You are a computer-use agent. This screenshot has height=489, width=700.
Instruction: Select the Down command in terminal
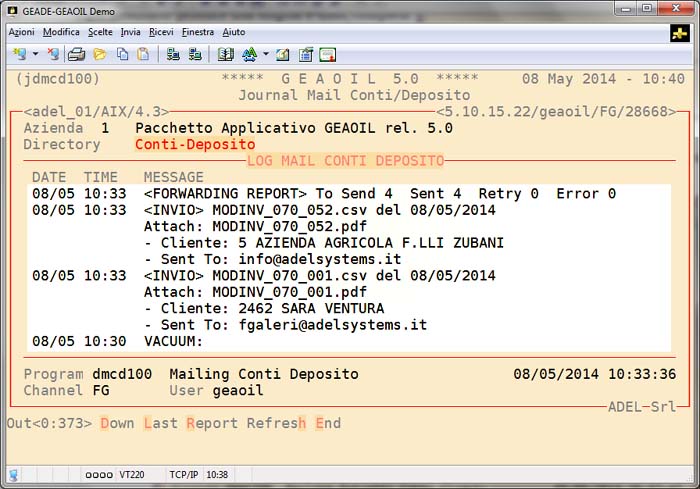tap(116, 423)
